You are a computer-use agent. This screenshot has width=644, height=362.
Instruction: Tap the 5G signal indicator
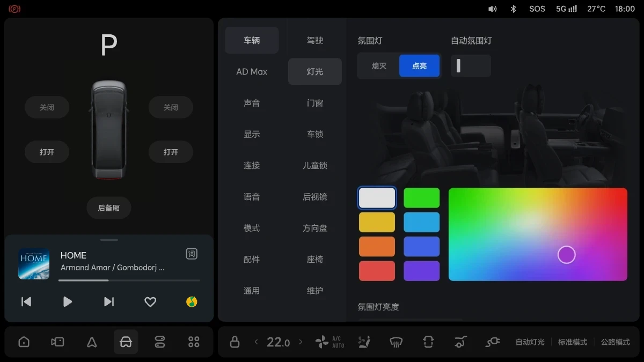coord(567,9)
